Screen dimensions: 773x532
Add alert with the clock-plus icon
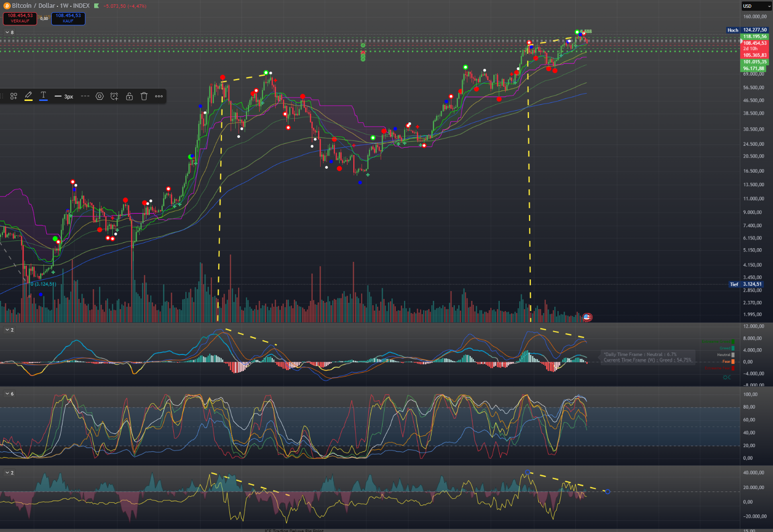[114, 97]
